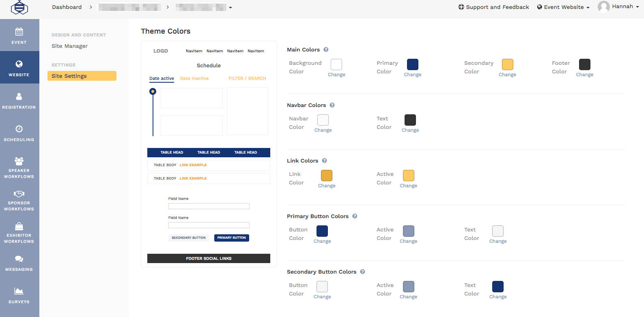The height and width of the screenshot is (317, 644).
Task: Open the Event calendar icon in sidebar
Action: (19, 32)
